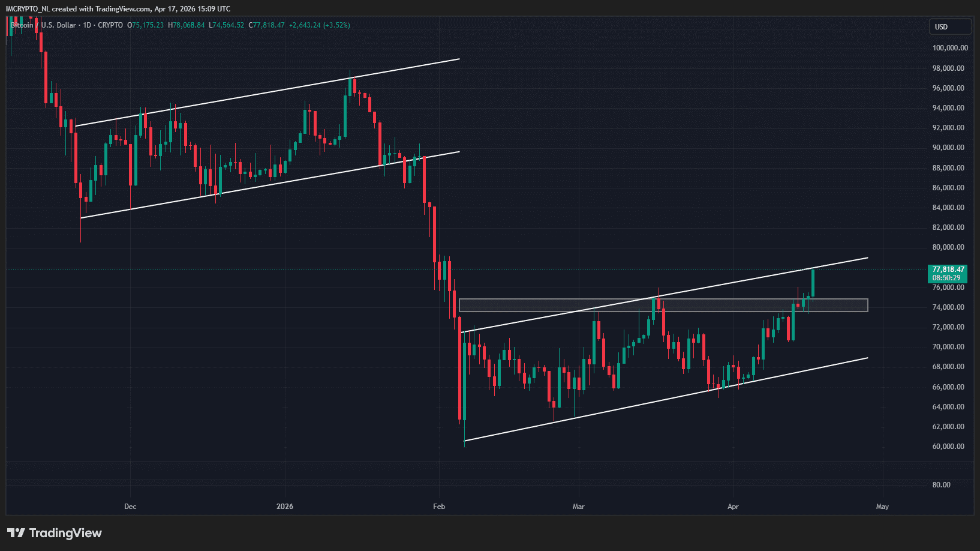Click the May label on the time axis
The width and height of the screenshot is (980, 551).
coord(882,507)
